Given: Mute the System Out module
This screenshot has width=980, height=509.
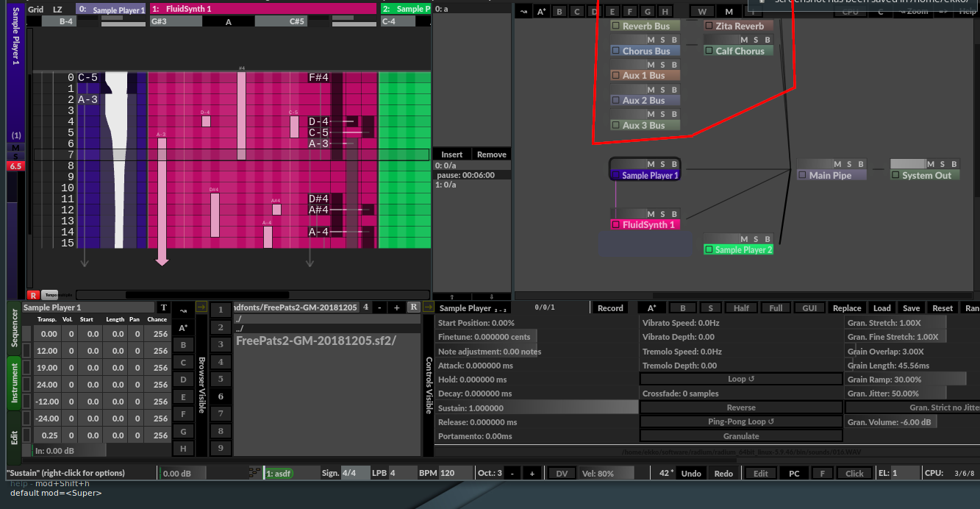Looking at the screenshot, I should [930, 164].
